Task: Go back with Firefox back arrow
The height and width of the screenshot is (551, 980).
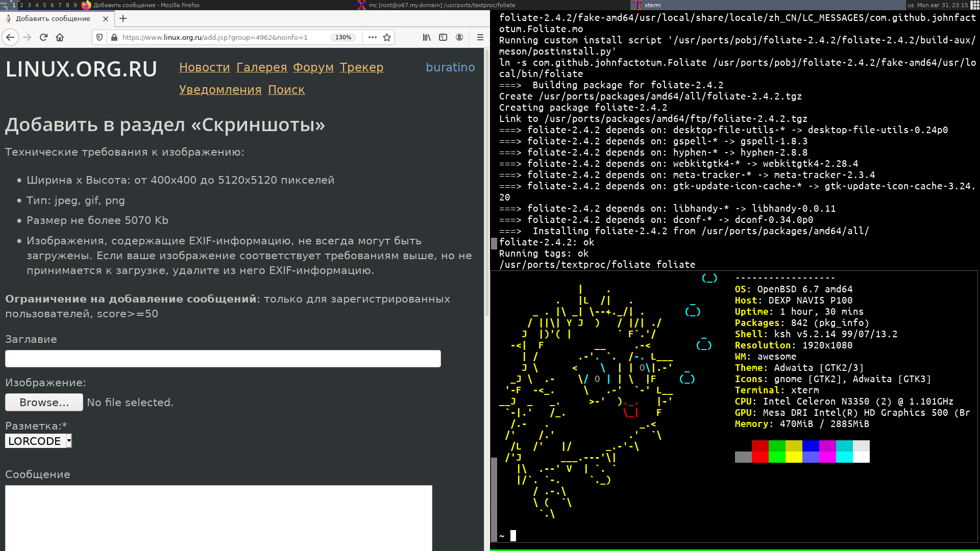Action: [x=10, y=37]
